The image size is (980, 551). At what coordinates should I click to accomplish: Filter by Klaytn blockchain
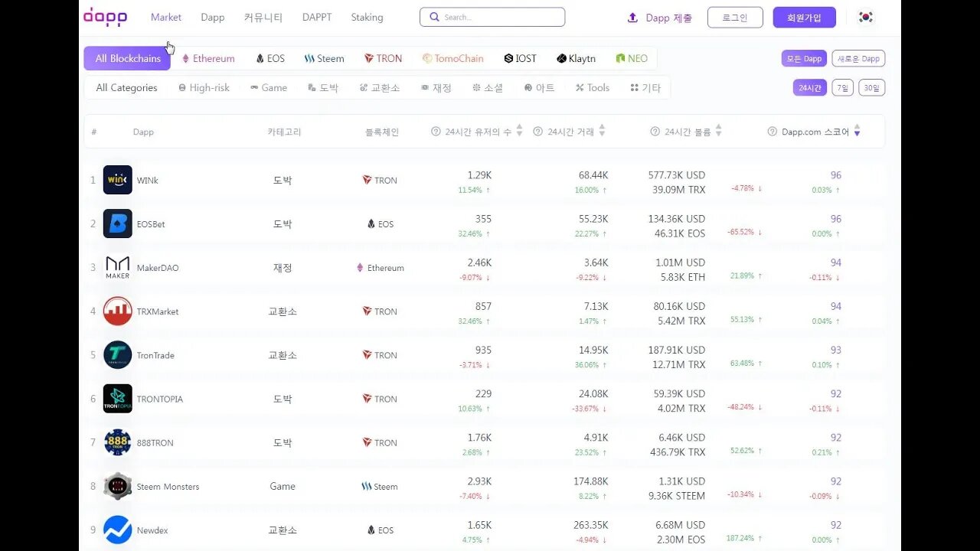577,58
